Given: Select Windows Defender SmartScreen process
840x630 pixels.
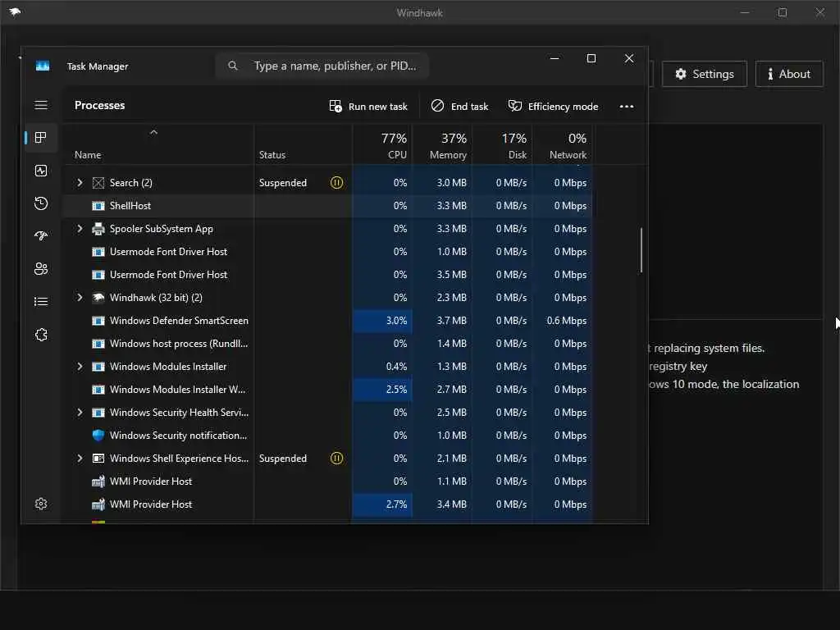Looking at the screenshot, I should point(328,321).
